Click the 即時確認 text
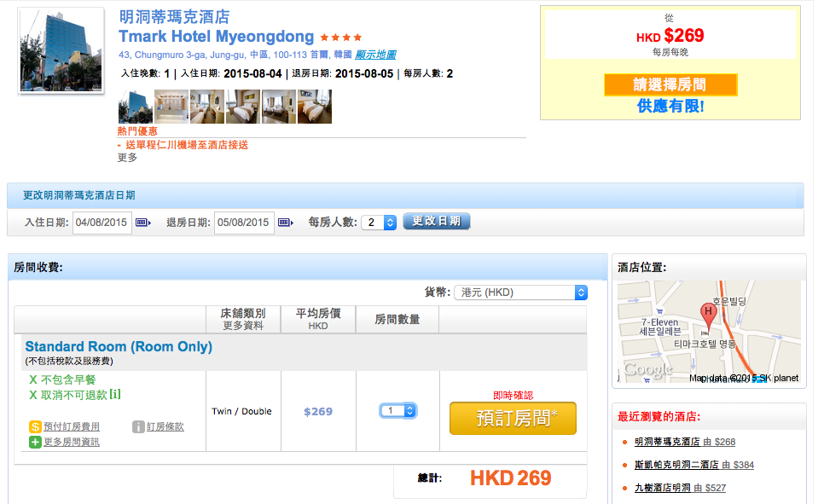The width and height of the screenshot is (818, 504). [x=513, y=396]
